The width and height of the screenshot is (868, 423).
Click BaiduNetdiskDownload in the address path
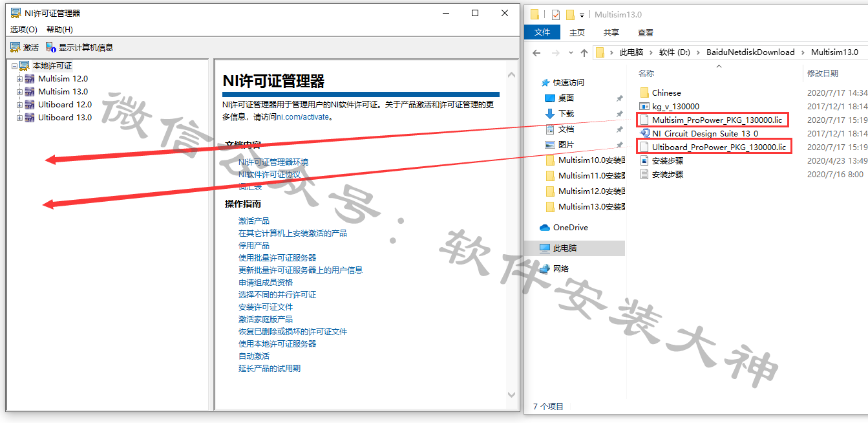(750, 52)
